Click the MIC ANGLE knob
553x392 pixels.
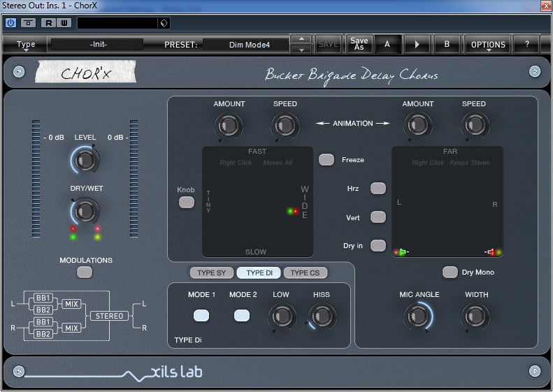(x=417, y=316)
